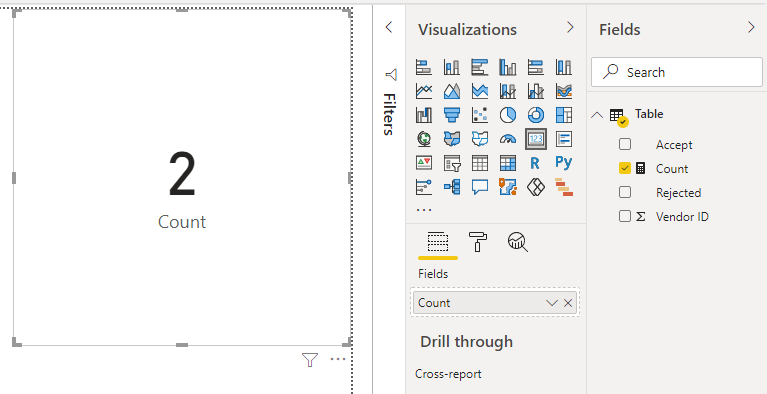
Task: Choose the Power Apps visual
Action: click(536, 186)
